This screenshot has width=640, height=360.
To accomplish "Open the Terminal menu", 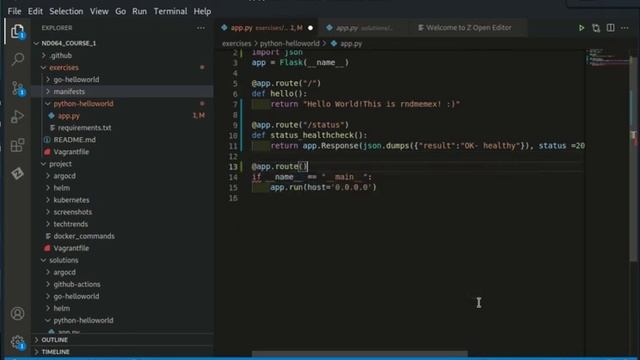I will point(170,11).
